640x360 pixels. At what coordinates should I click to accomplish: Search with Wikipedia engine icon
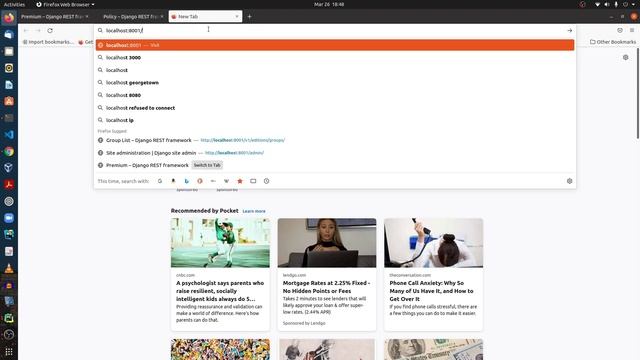[227, 181]
